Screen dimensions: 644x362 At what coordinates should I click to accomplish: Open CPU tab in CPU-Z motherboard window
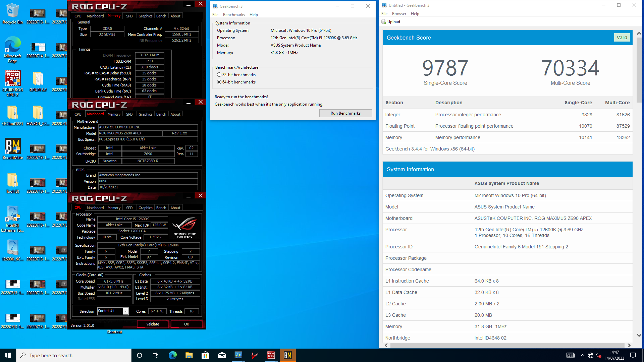tap(78, 114)
